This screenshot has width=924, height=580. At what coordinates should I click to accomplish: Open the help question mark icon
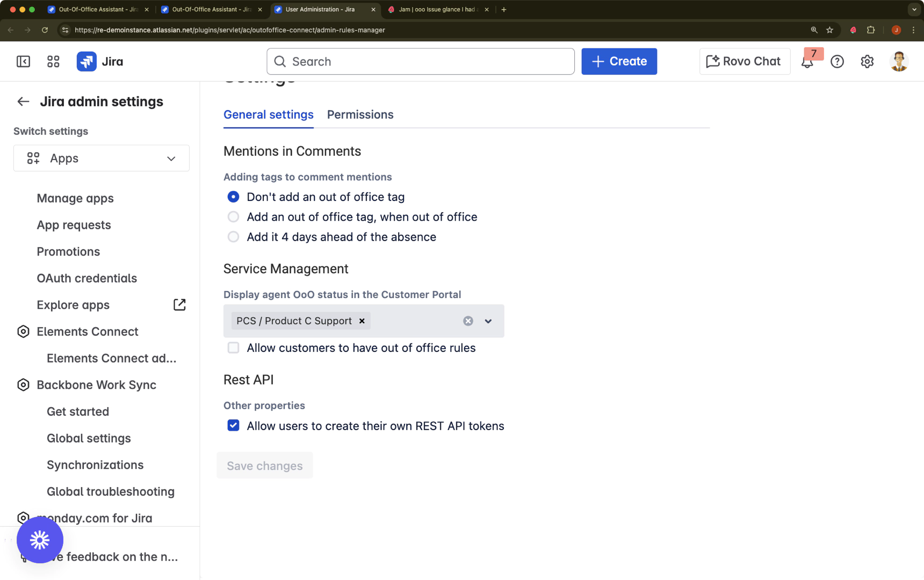837,62
